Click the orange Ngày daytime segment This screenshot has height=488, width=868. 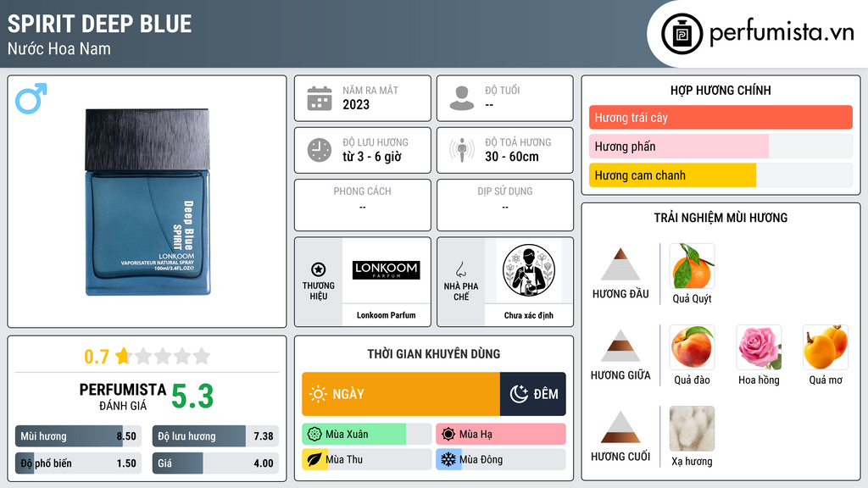coord(401,394)
